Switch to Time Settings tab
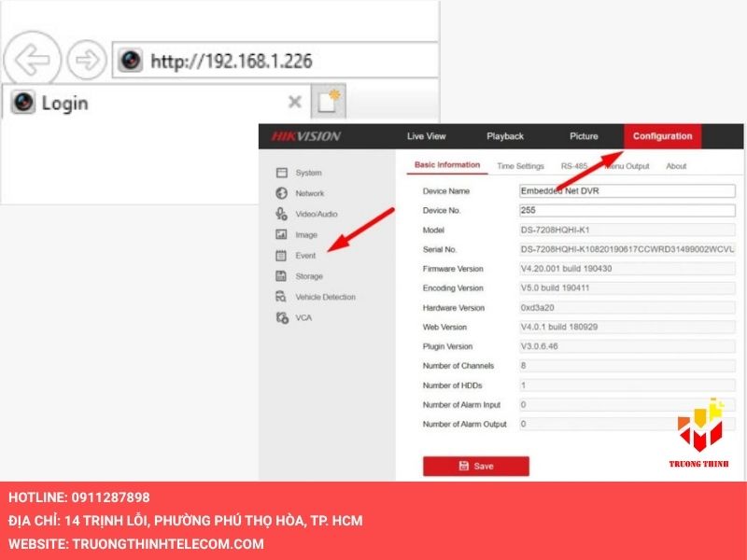The width and height of the screenshot is (747, 560). [x=520, y=166]
